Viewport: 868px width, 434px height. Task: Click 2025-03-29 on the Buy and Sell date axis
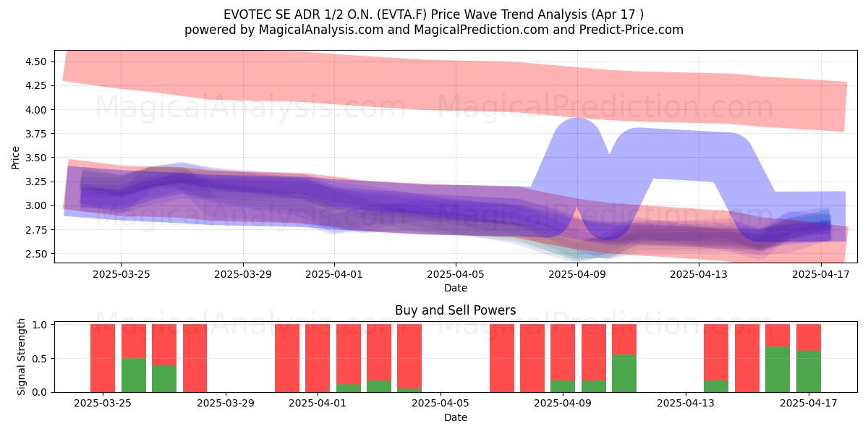(226, 404)
